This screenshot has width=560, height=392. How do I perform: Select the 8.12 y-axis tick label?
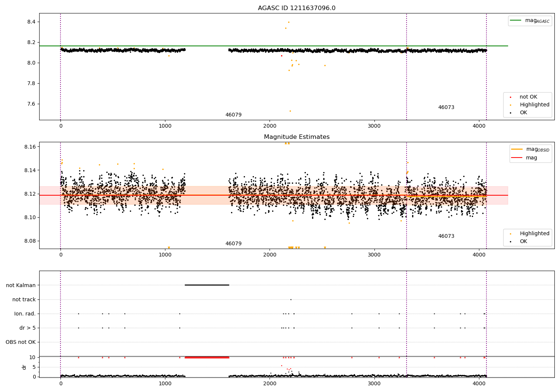(30, 194)
